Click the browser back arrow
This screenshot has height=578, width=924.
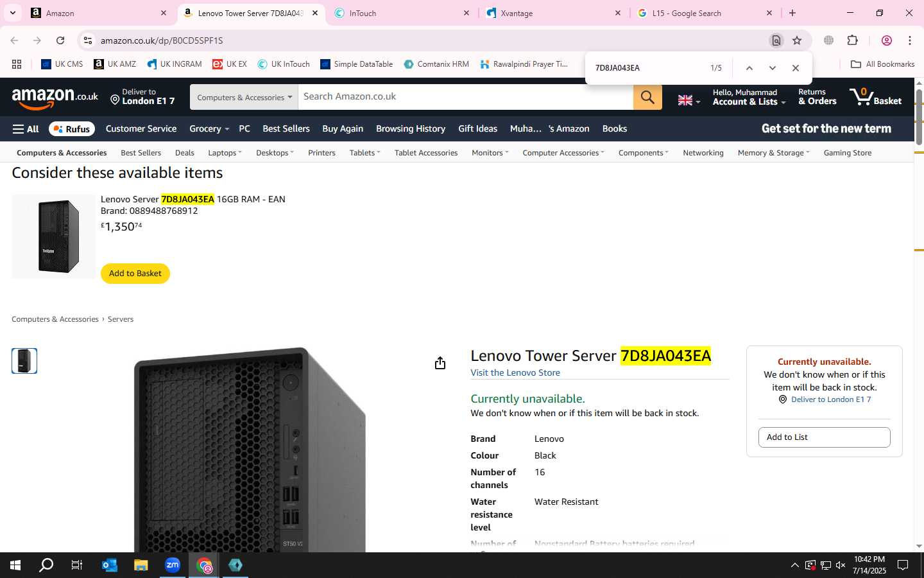[14, 40]
